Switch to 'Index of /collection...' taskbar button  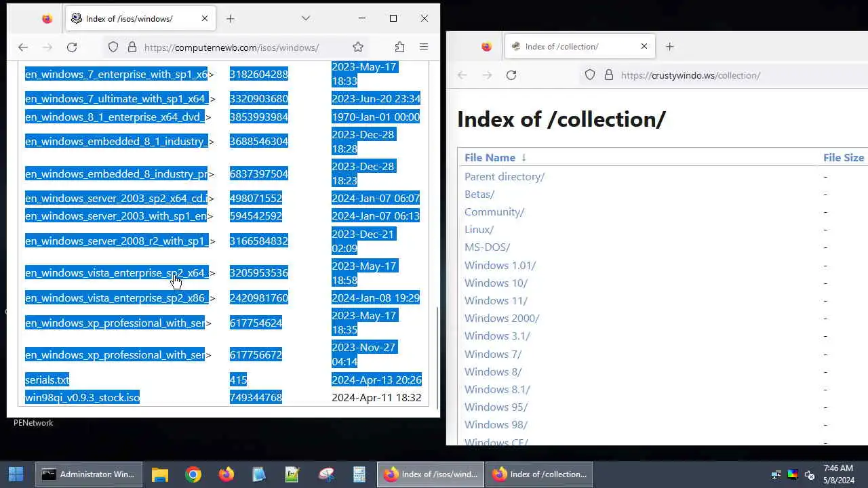pyautogui.click(x=540, y=474)
